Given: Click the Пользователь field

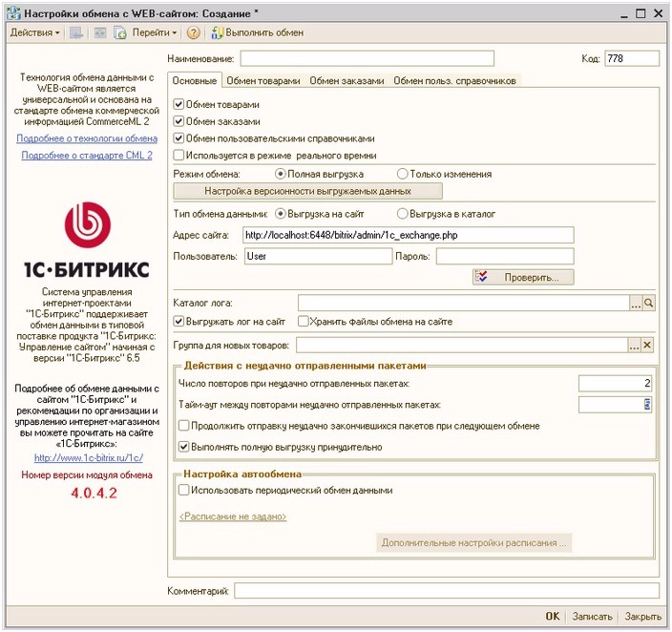Looking at the screenshot, I should 319,257.
